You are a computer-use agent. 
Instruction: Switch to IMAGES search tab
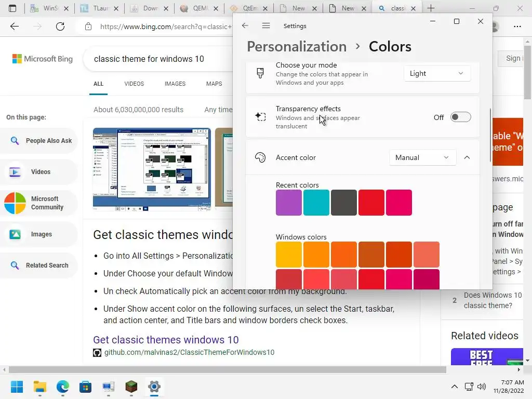tap(175, 84)
